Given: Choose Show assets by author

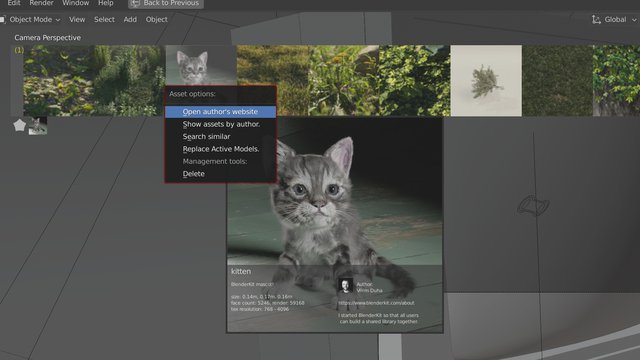Looking at the screenshot, I should pyautogui.click(x=220, y=124).
